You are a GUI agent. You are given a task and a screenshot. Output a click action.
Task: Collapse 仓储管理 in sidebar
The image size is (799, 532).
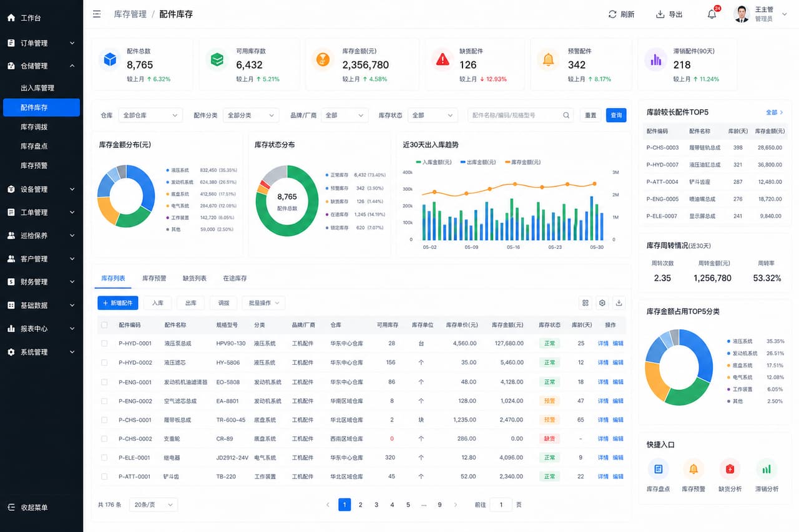[x=41, y=66]
